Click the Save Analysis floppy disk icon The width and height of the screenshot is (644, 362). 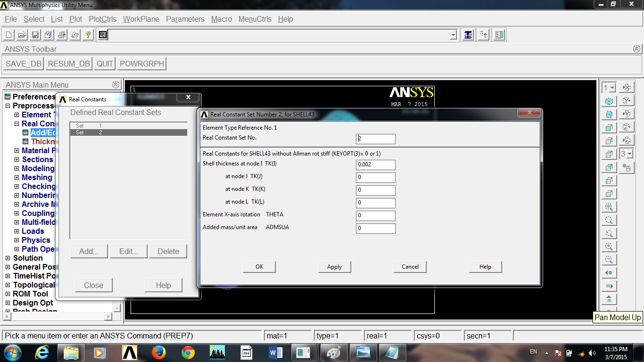pyautogui.click(x=35, y=35)
